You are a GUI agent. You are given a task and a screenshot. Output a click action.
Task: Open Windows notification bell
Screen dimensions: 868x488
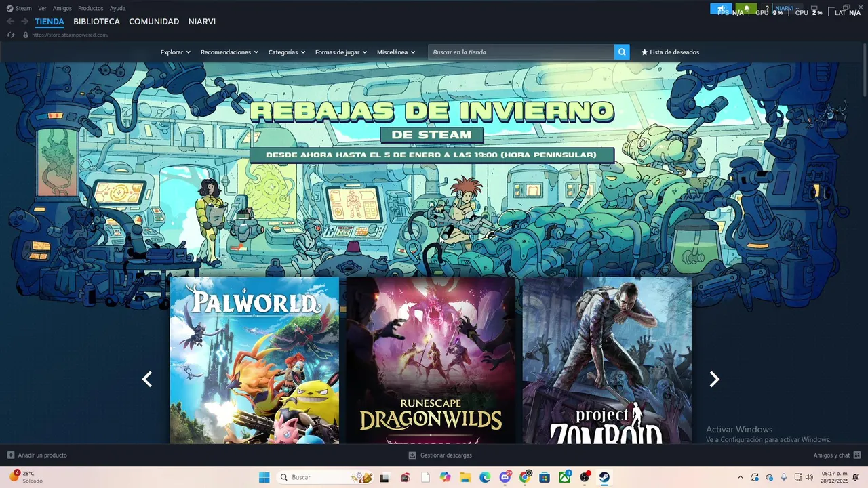coord(856,477)
